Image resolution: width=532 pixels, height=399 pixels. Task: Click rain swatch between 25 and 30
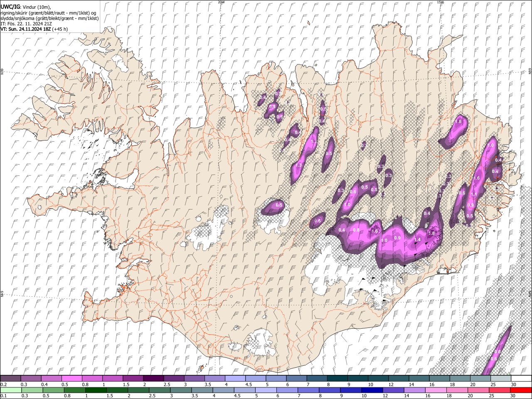click(x=500, y=390)
